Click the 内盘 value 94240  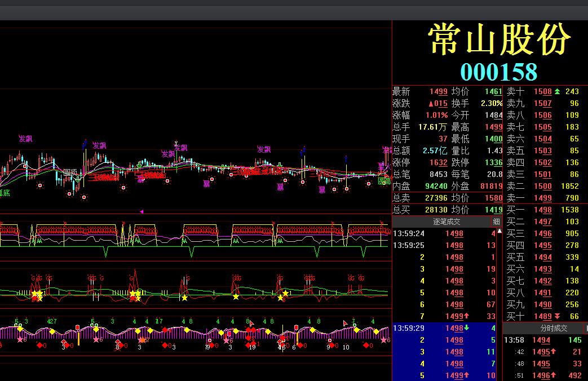click(x=436, y=187)
